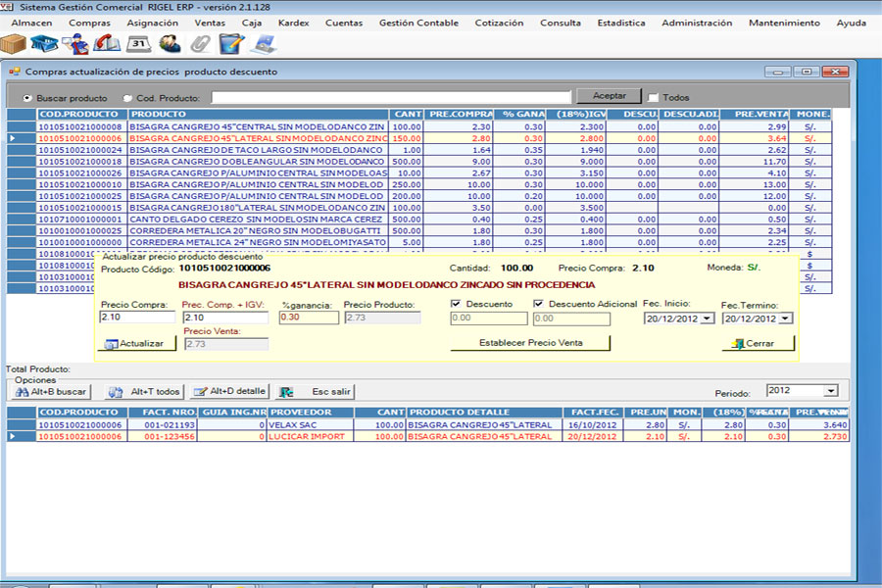Expand the Periodo 2012 dropdown
The height and width of the screenshot is (588, 882).
point(831,391)
